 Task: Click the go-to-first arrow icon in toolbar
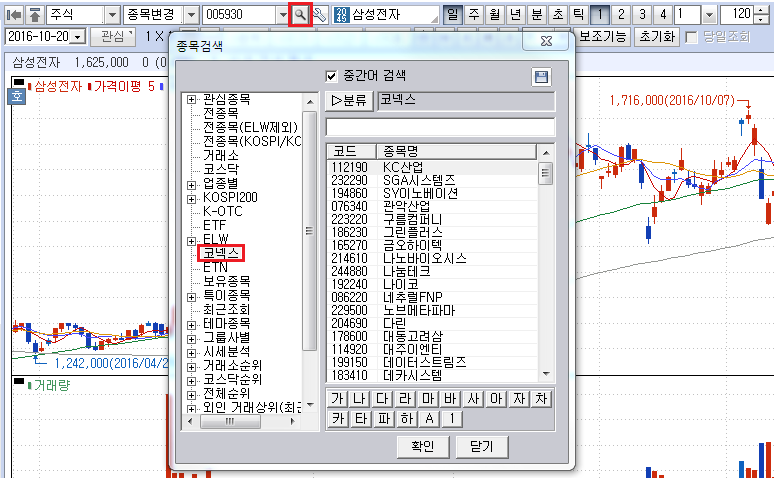14,15
